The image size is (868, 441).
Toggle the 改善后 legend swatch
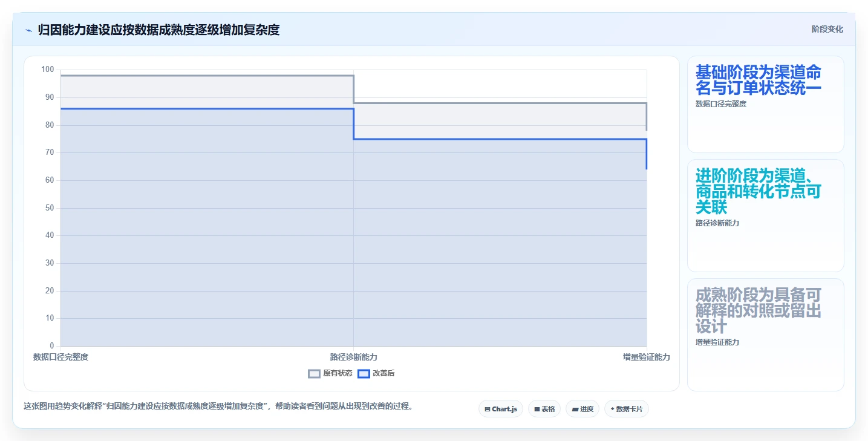pos(364,374)
